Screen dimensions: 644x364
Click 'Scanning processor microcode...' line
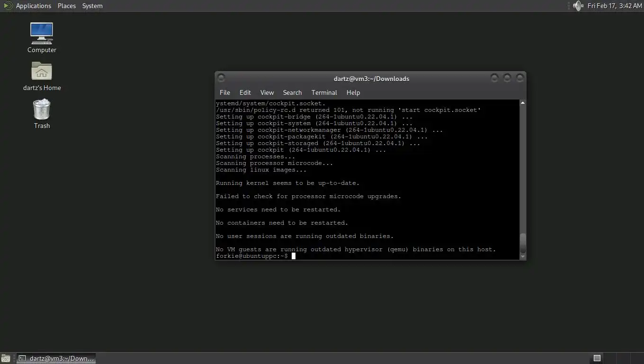274,163
